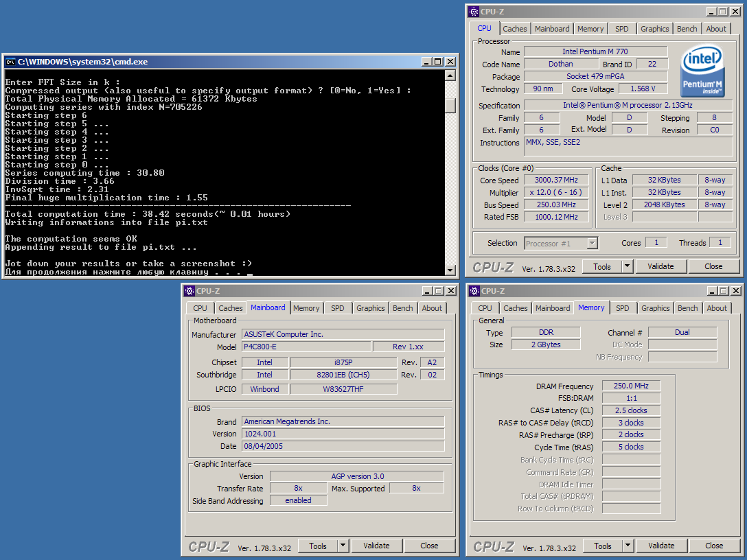Open Graphics tab in the Memory window
This screenshot has width=747, height=560.
pos(656,308)
